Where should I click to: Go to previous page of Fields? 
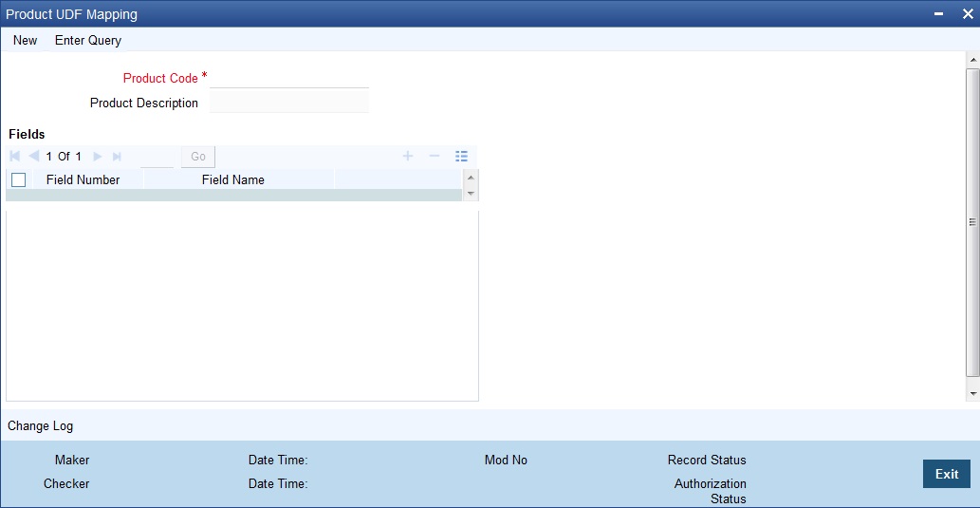pyautogui.click(x=34, y=156)
